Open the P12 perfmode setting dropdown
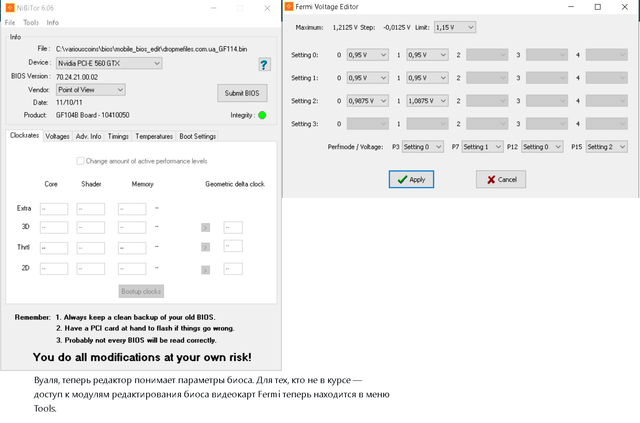This screenshot has width=640, height=423. click(542, 147)
